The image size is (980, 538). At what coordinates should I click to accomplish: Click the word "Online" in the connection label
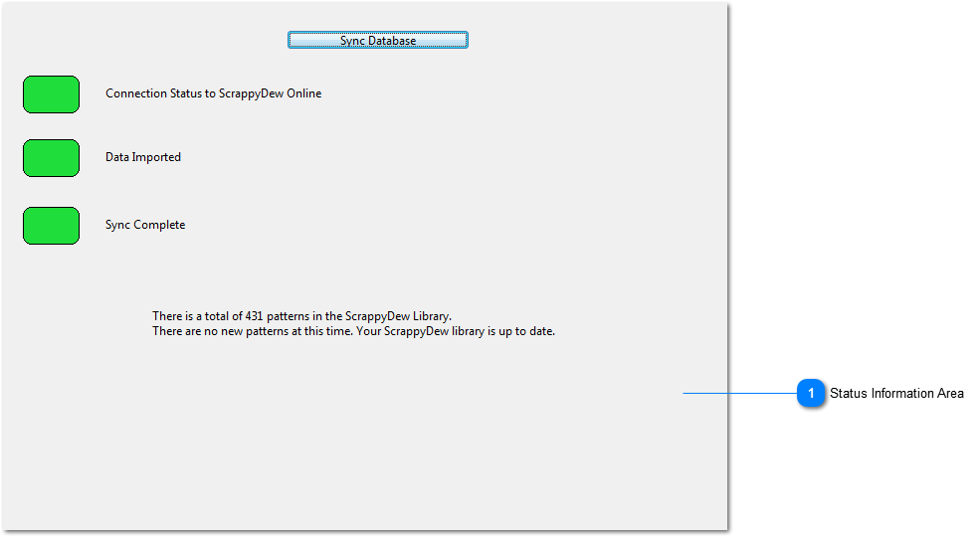click(302, 93)
